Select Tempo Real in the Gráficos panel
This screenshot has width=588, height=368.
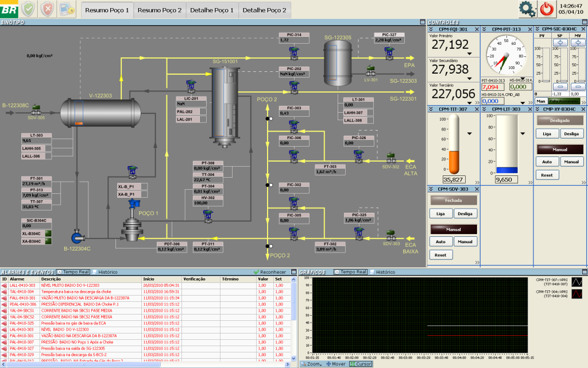point(350,271)
